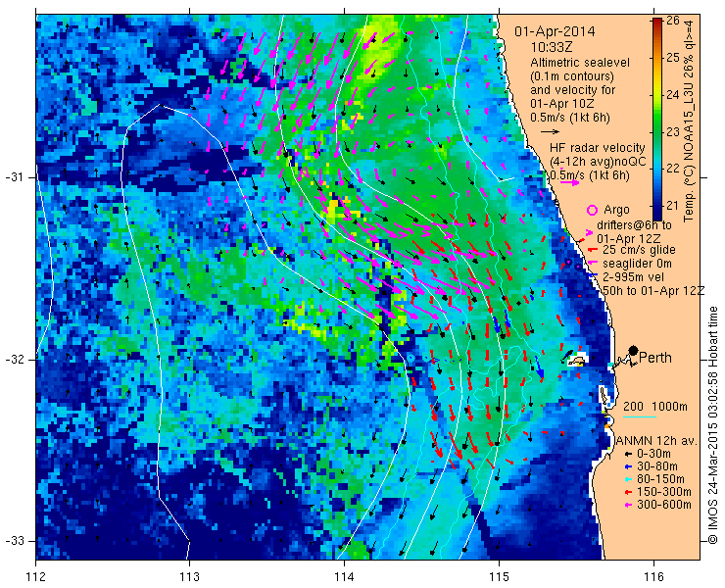Click the colorbar value 23
The height and width of the screenshot is (588, 725).
673,132
